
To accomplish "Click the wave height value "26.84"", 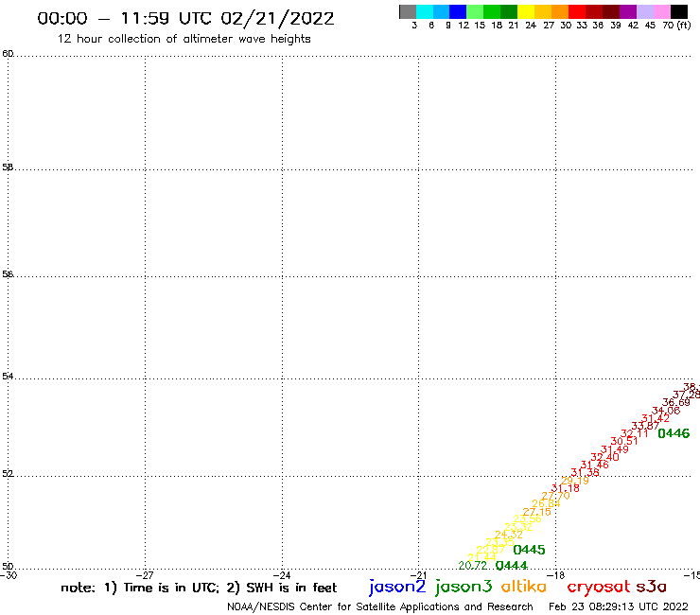I will [546, 503].
